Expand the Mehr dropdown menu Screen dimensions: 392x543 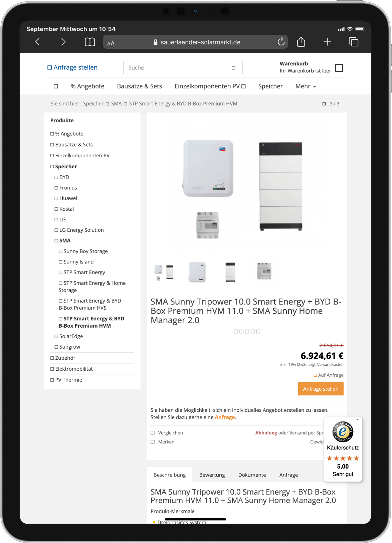pyautogui.click(x=306, y=86)
